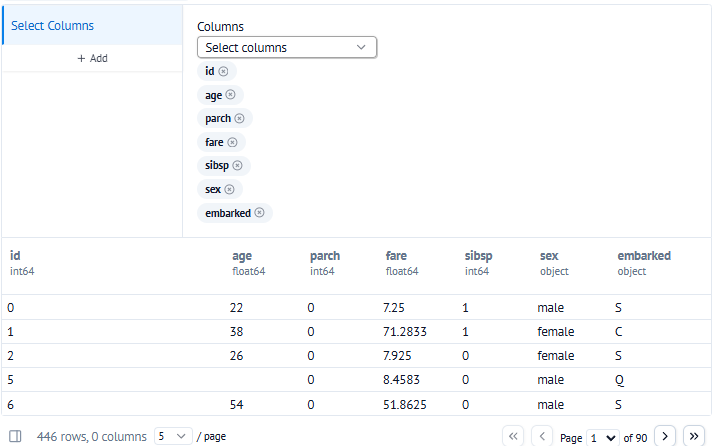Image resolution: width=716 pixels, height=446 pixels.
Task: Select the fare value 71.2833
Action: (x=405, y=332)
